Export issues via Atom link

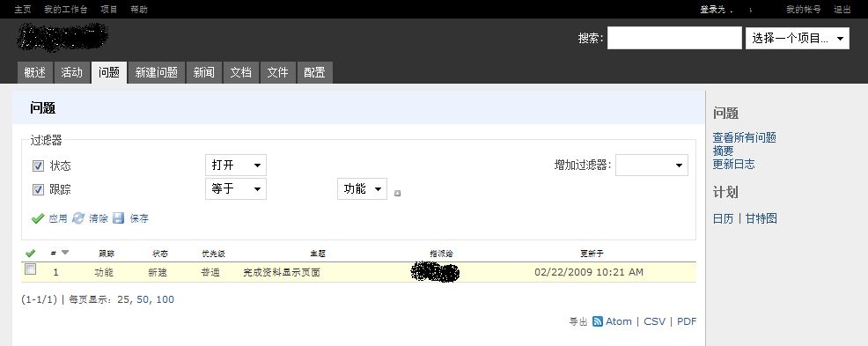pos(618,321)
